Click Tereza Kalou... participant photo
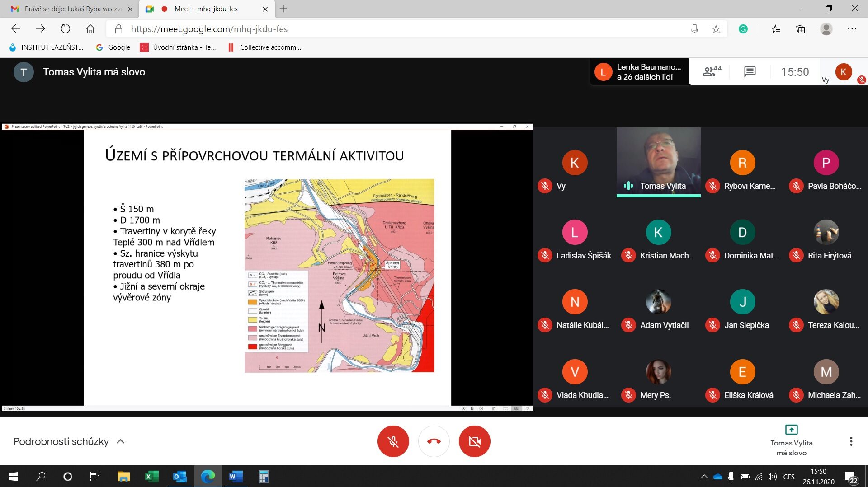 point(826,302)
